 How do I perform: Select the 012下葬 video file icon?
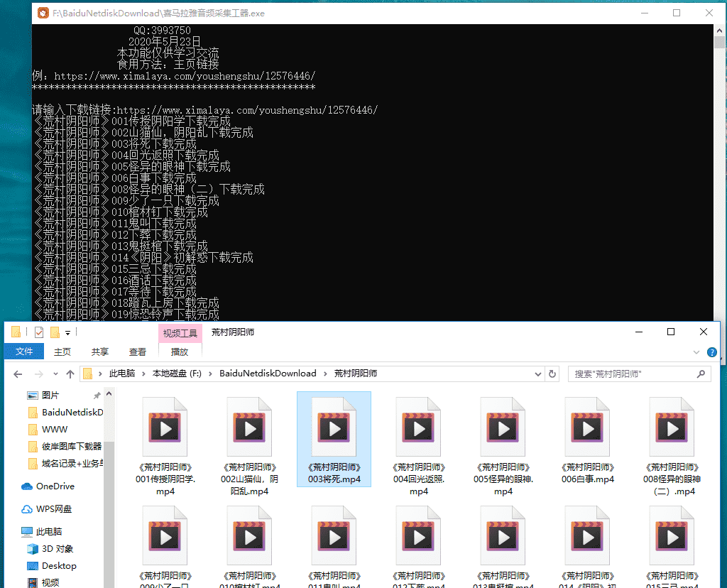click(418, 536)
